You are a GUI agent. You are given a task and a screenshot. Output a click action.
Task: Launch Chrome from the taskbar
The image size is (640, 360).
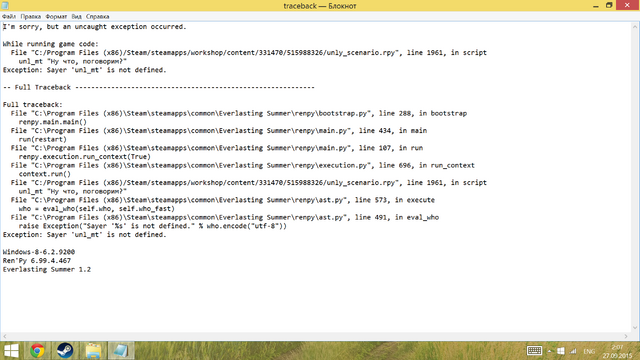coord(37,351)
